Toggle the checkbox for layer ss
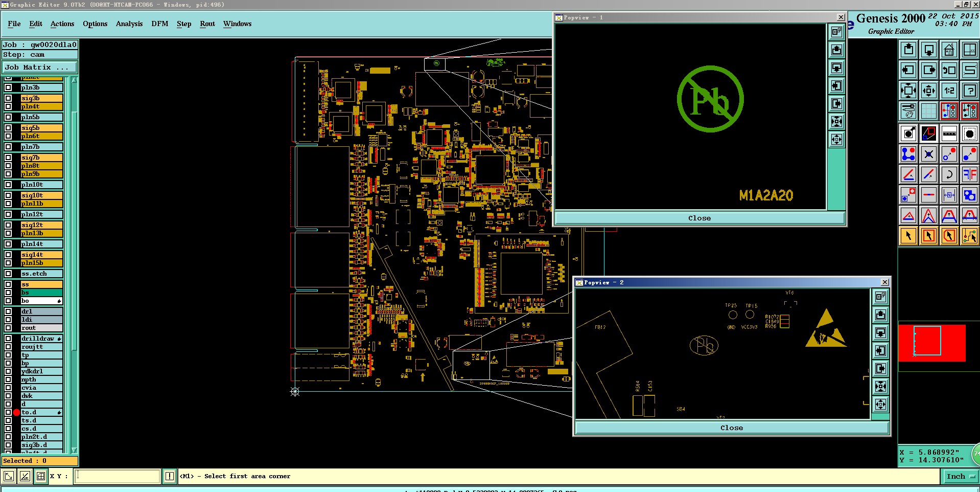Screen dimensions: 980x492 tap(8, 284)
